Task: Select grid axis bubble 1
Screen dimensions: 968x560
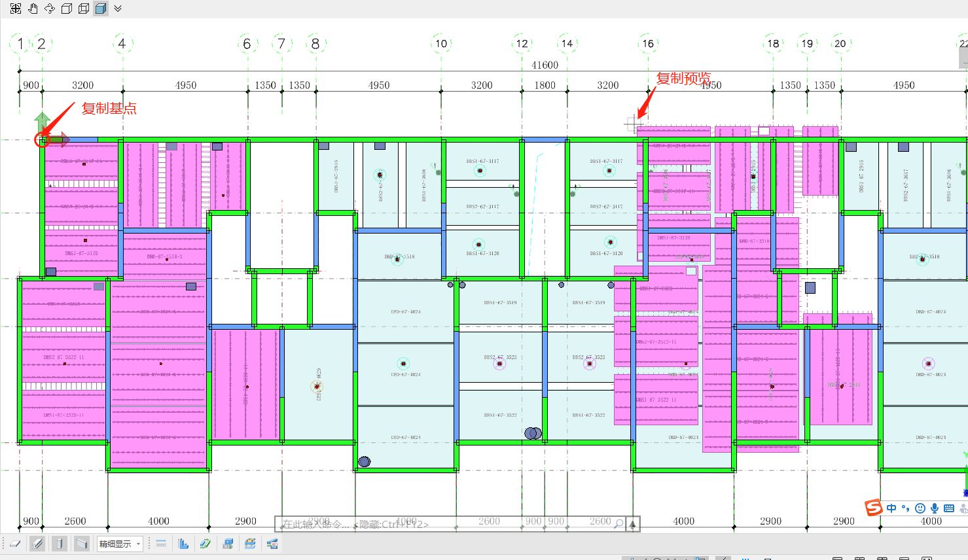Action: [20, 44]
